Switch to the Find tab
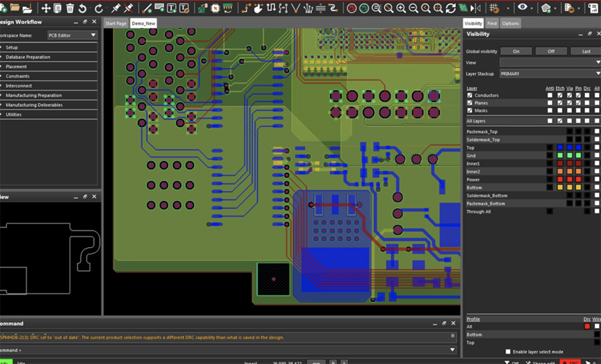 pyautogui.click(x=492, y=24)
